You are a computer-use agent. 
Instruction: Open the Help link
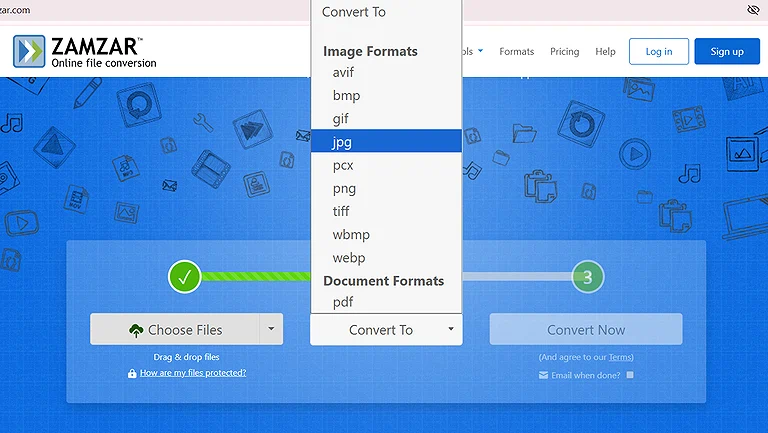(605, 51)
